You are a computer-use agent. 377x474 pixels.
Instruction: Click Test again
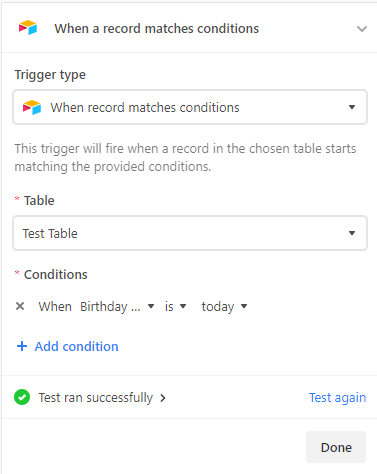point(337,397)
